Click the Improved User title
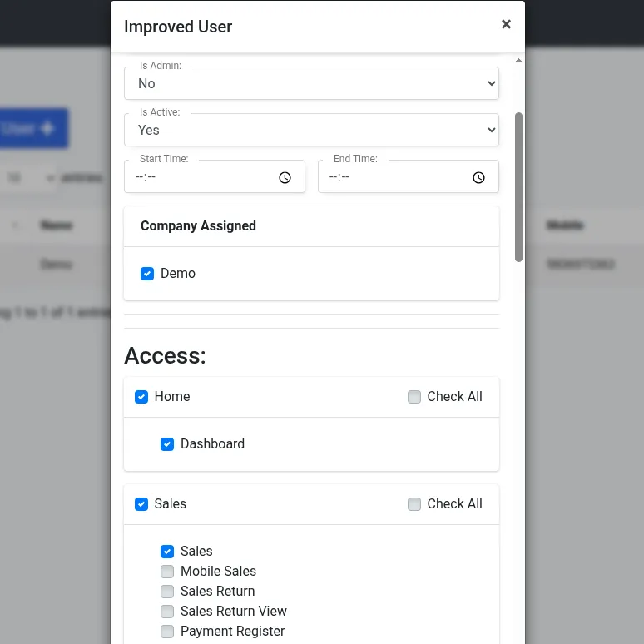 (x=178, y=27)
